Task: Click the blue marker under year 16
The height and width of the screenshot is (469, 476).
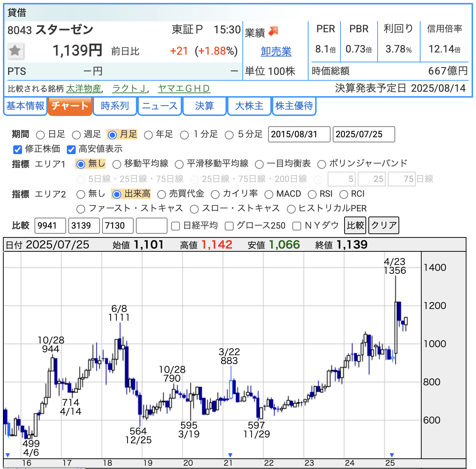Action: pyautogui.click(x=8, y=455)
